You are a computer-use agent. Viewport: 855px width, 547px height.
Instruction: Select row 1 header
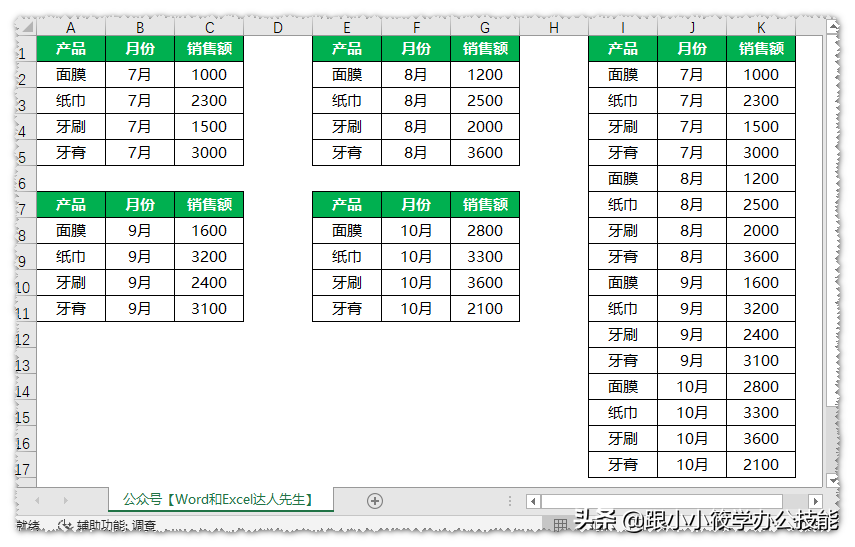[26, 49]
